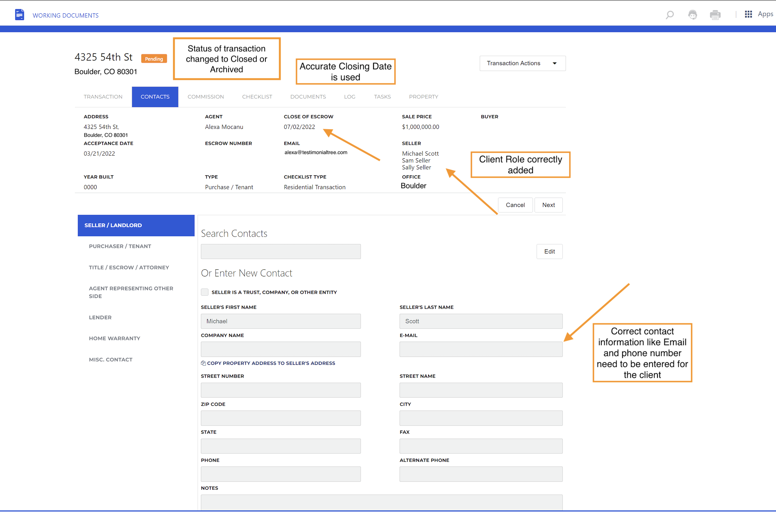
Task: Open the Apps grid icon
Action: [748, 14]
